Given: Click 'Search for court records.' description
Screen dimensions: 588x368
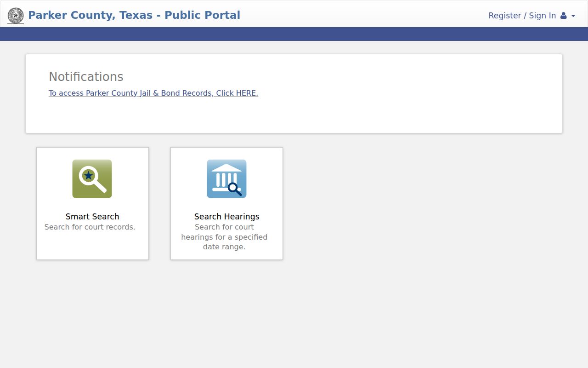Looking at the screenshot, I should point(90,227).
